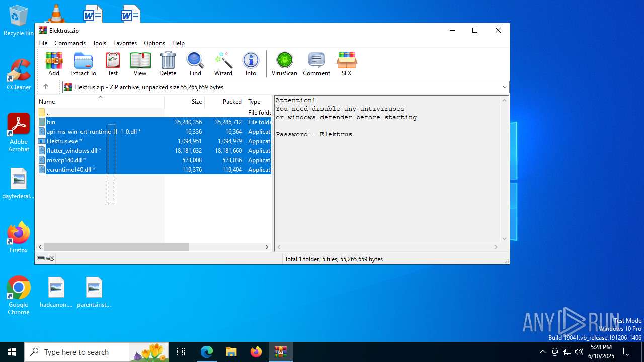Open File Explorer in the taskbar
Screen dimensions: 644x362
click(231, 352)
